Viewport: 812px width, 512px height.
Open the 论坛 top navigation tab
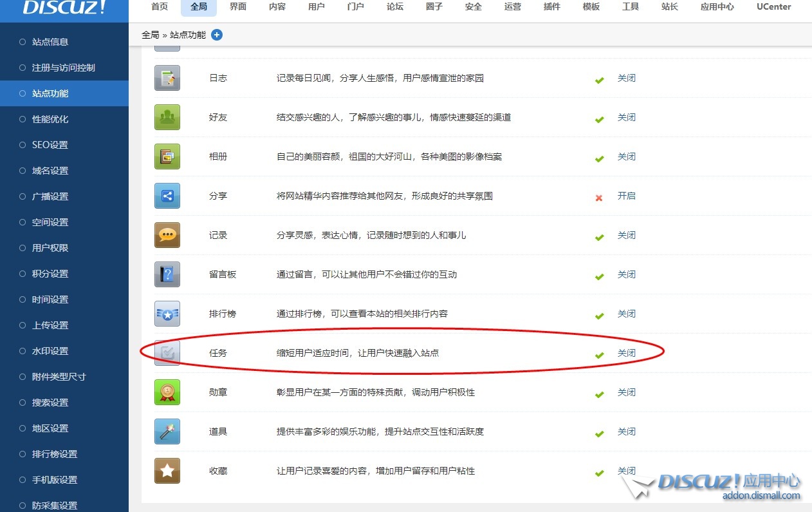point(395,7)
